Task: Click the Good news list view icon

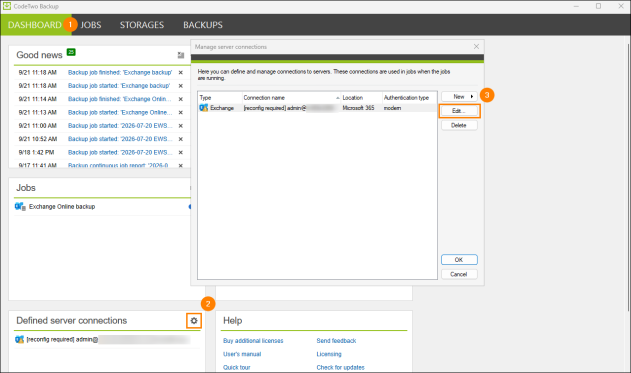Action: (x=181, y=55)
